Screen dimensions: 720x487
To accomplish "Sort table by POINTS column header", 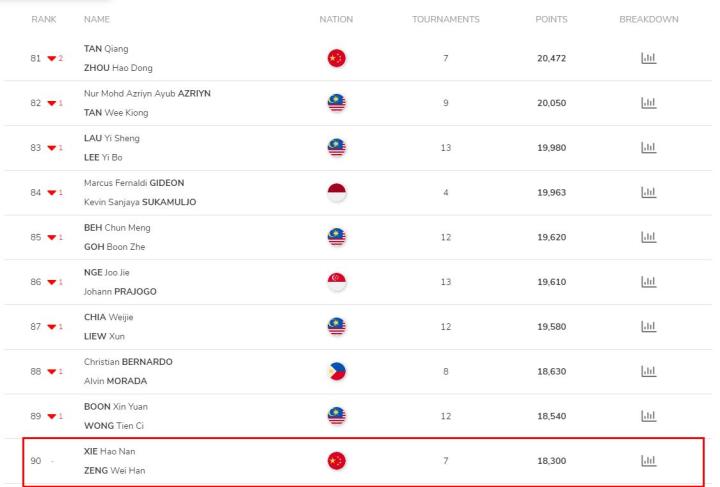I will click(x=551, y=19).
